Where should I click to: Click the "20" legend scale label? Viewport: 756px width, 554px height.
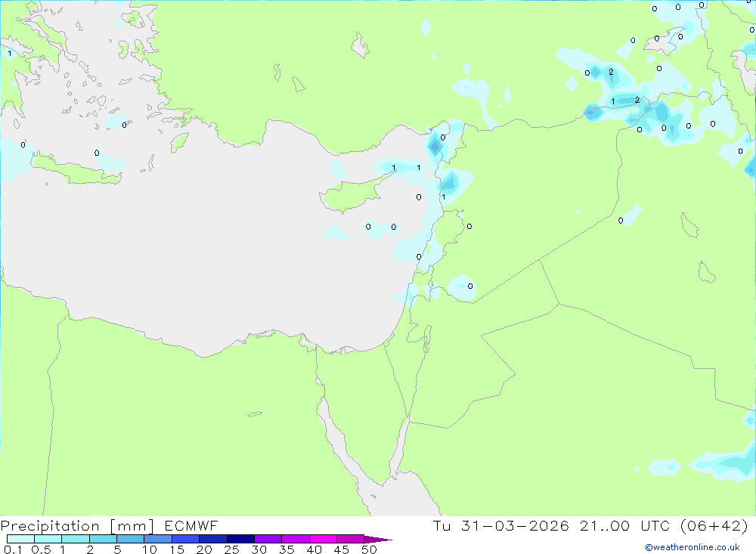[x=204, y=549]
